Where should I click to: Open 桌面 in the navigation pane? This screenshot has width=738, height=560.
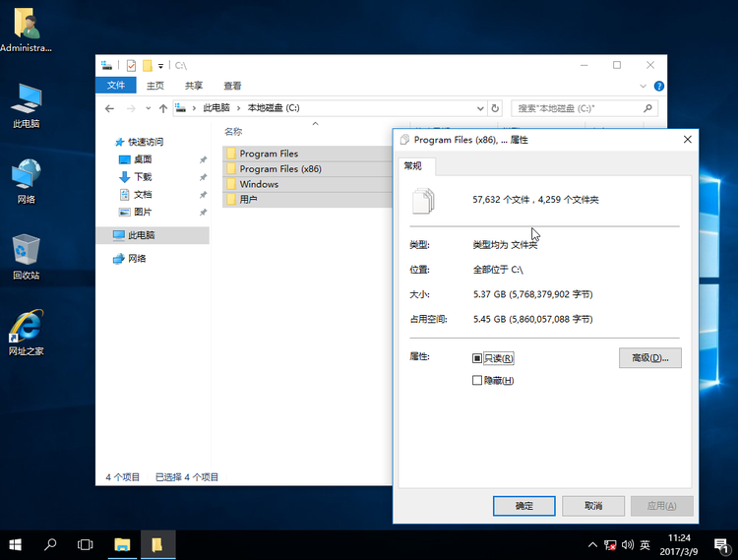pos(136,159)
